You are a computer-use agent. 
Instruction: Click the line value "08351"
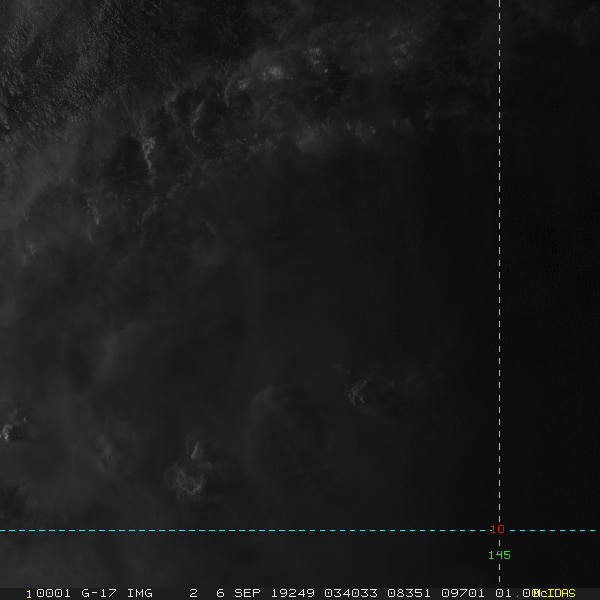coord(409,593)
